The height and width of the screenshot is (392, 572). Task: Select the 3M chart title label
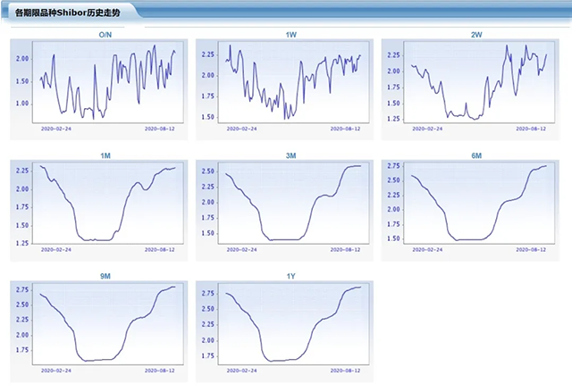point(291,155)
